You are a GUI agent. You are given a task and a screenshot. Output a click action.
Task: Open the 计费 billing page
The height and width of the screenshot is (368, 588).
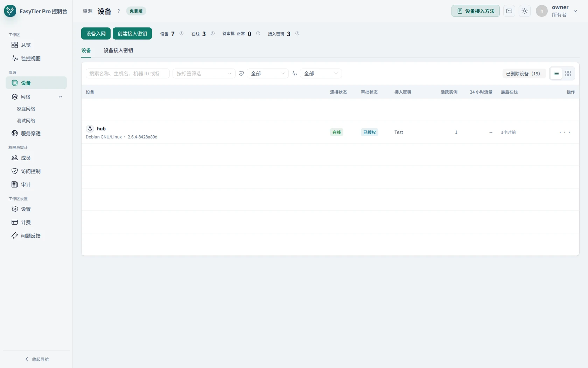36,222
